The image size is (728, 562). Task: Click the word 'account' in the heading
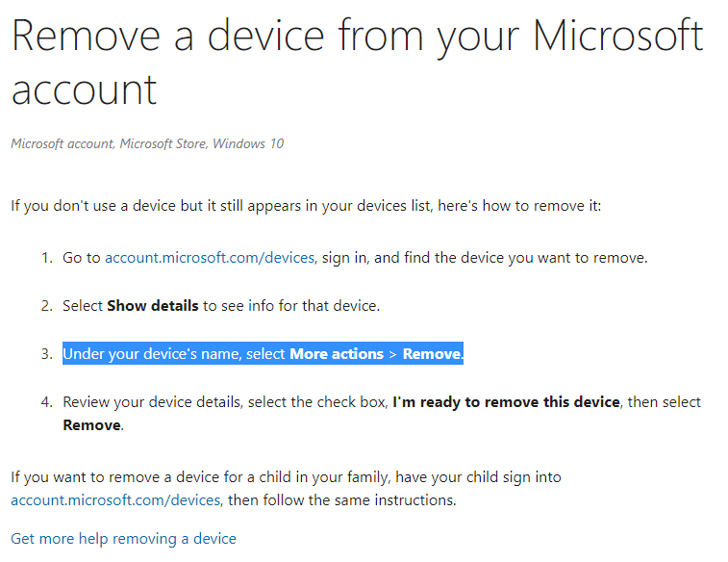pyautogui.click(x=84, y=89)
